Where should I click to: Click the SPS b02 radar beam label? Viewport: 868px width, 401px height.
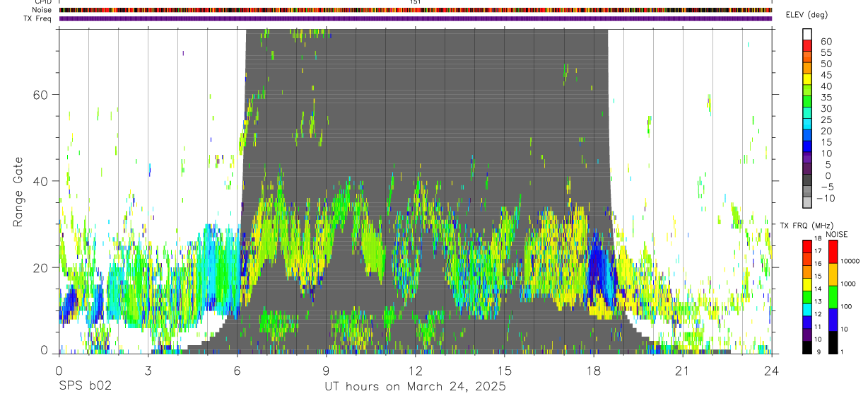(x=84, y=387)
